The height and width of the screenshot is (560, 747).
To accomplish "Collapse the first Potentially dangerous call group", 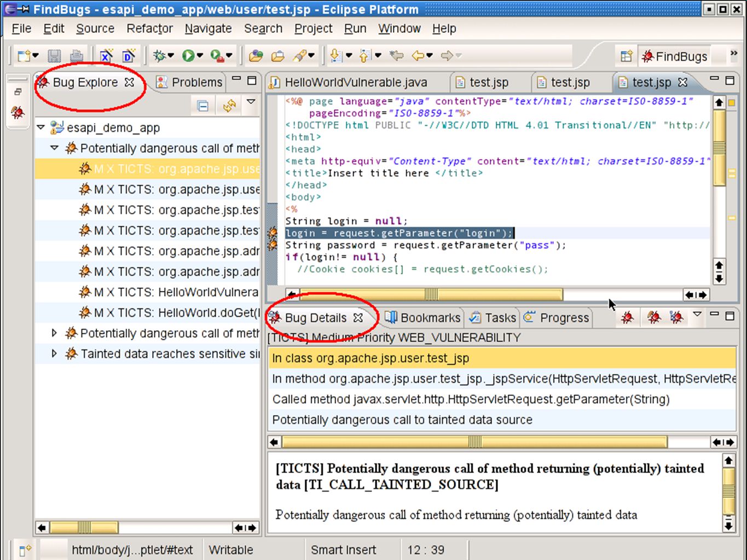I will [54, 148].
